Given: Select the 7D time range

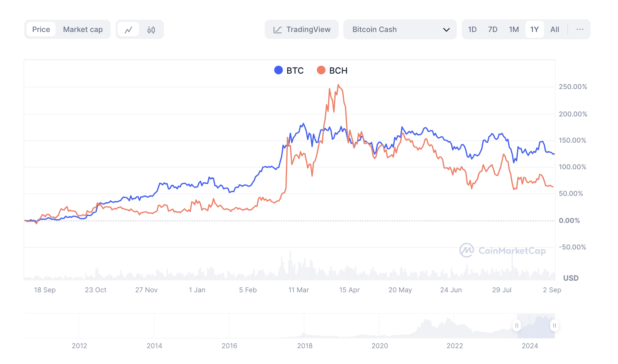Looking at the screenshot, I should pos(493,30).
